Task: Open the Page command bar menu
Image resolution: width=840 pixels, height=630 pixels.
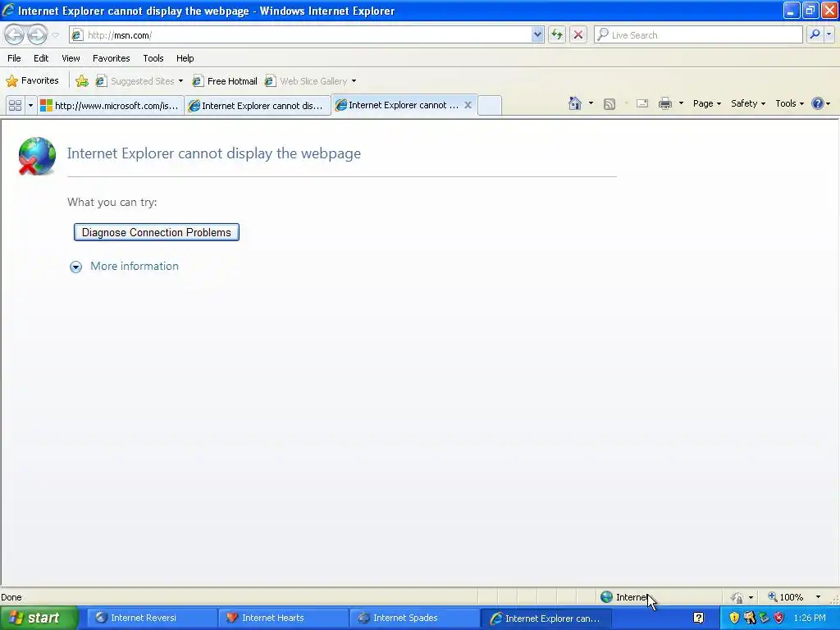Action: [706, 103]
